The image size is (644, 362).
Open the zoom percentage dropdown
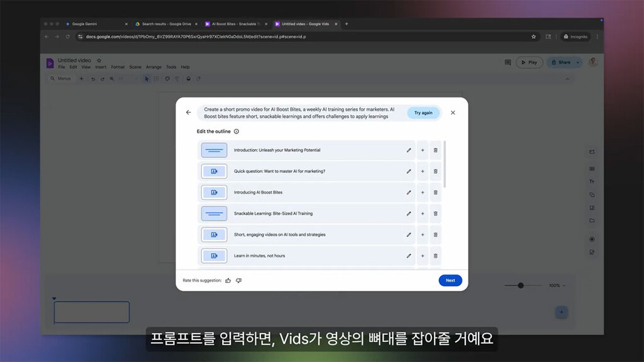(557, 285)
